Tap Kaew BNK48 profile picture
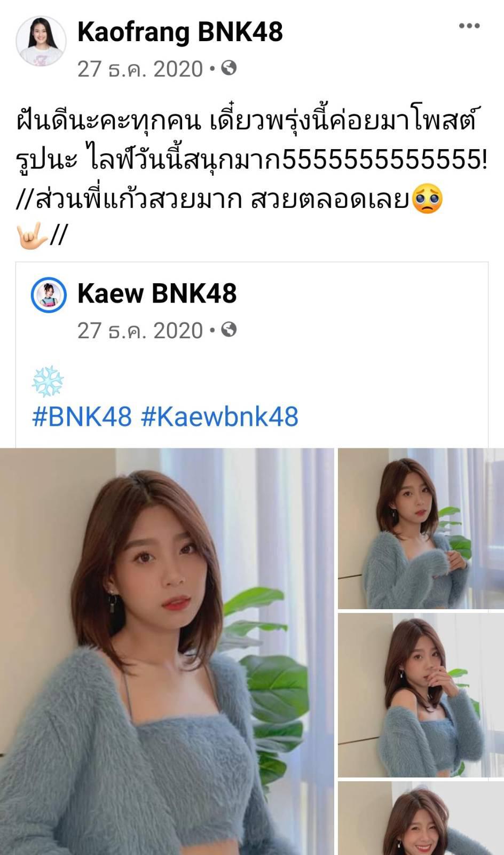This screenshot has width=504, height=855. coord(49,294)
